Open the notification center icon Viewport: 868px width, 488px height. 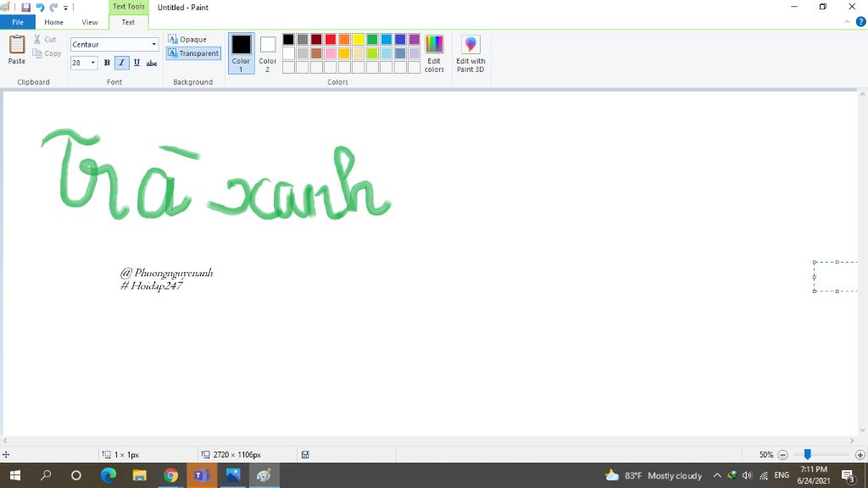tap(849, 475)
